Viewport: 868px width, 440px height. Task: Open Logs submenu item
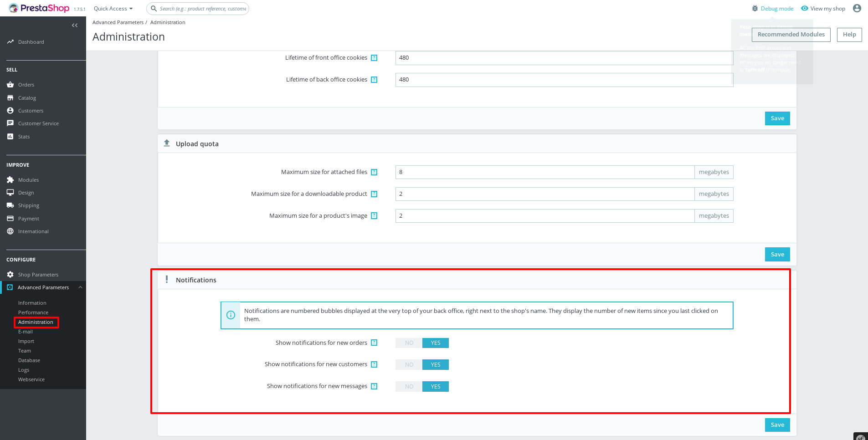point(24,370)
